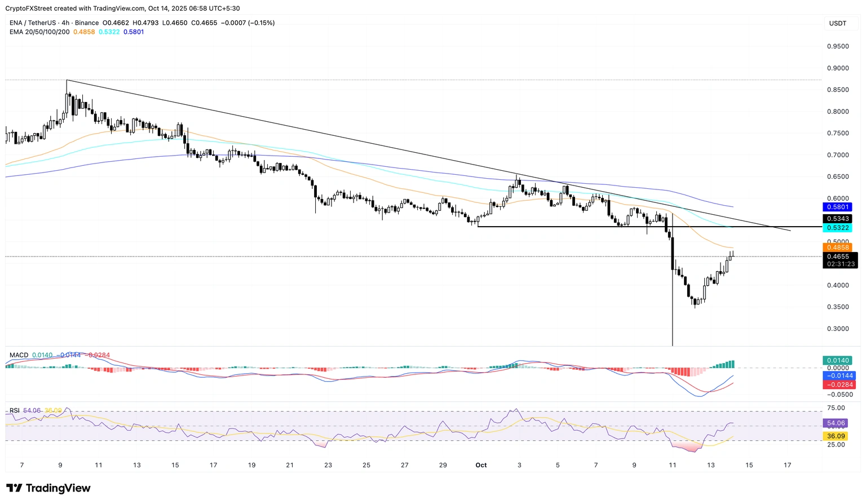The height and width of the screenshot is (504, 866).
Task: Click the cyan 0.5322 EMA value in legend
Action: (109, 32)
